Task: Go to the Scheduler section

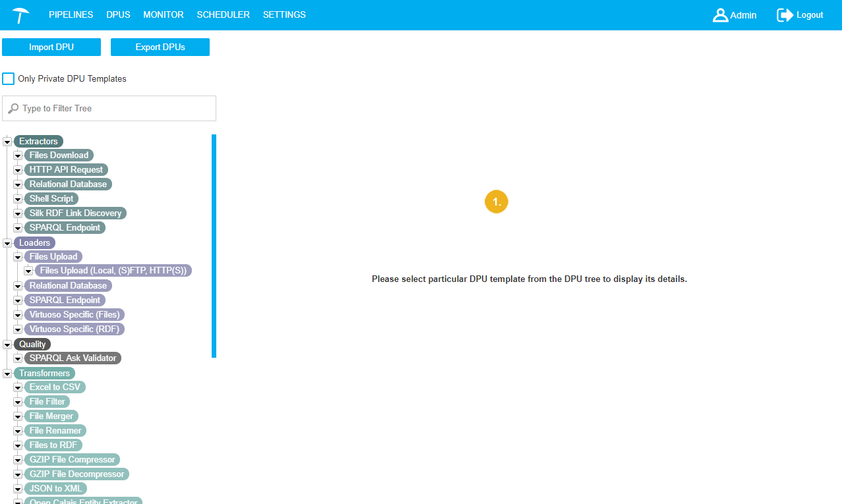Action: (223, 15)
